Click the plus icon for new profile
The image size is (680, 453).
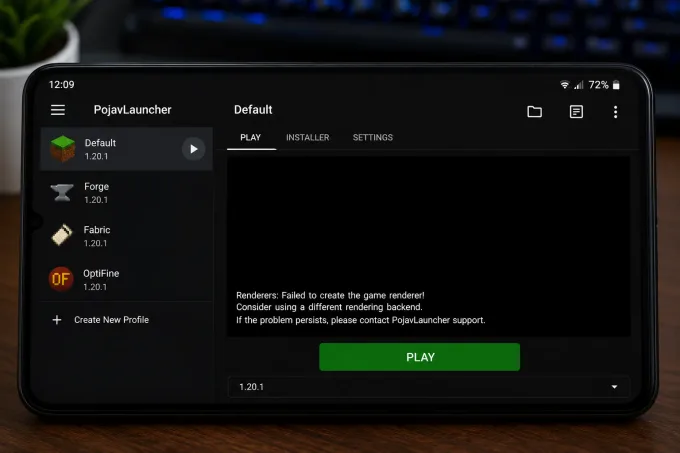tap(57, 320)
